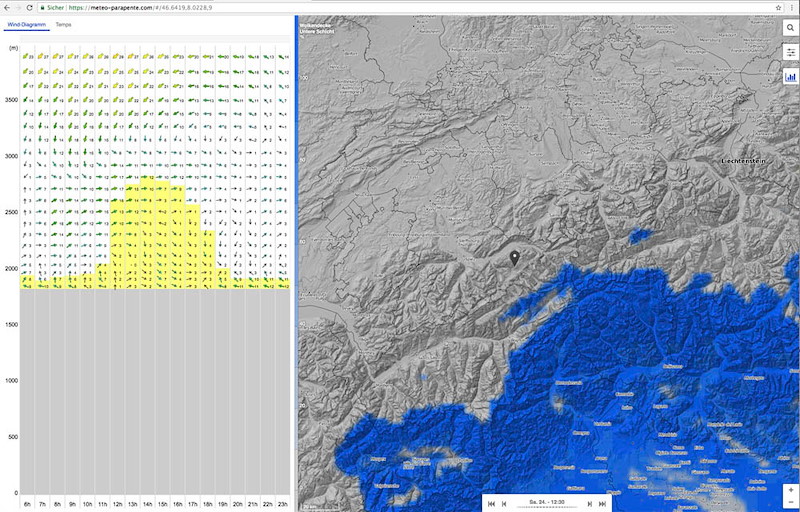The width and height of the screenshot is (800, 512).
Task: Click the 2000 altitude axis label
Action: [11, 268]
